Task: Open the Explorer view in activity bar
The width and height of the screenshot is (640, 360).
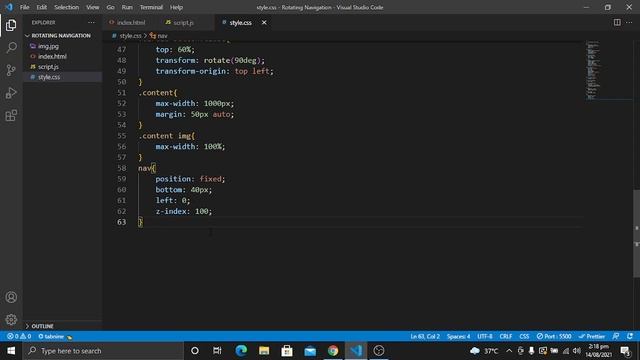Action: 11,25
